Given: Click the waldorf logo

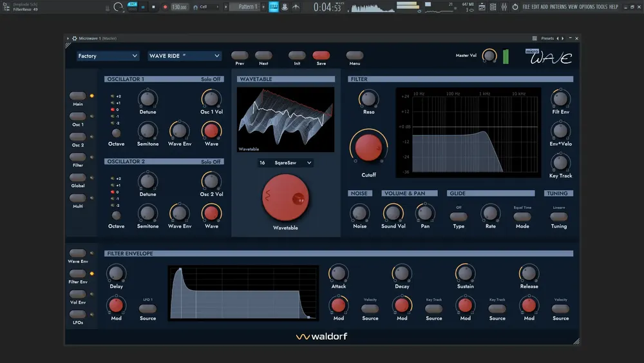Looking at the screenshot, I should pyautogui.click(x=321, y=337).
